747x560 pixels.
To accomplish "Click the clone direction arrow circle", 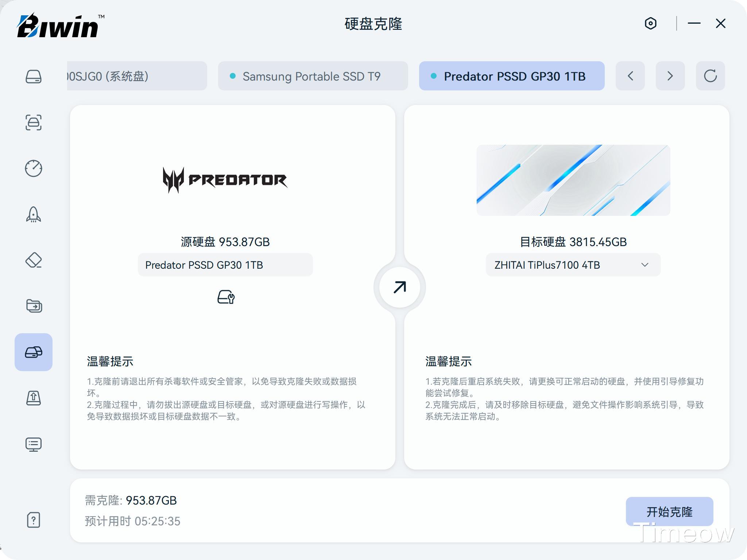I will pos(400,287).
